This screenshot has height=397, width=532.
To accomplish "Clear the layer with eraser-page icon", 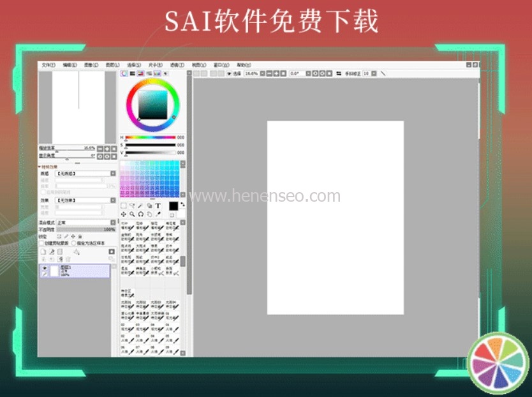I will point(60,259).
